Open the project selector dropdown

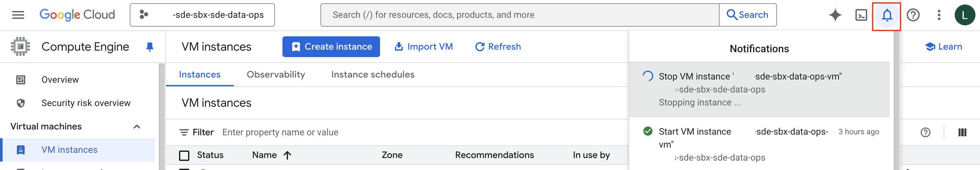(202, 15)
